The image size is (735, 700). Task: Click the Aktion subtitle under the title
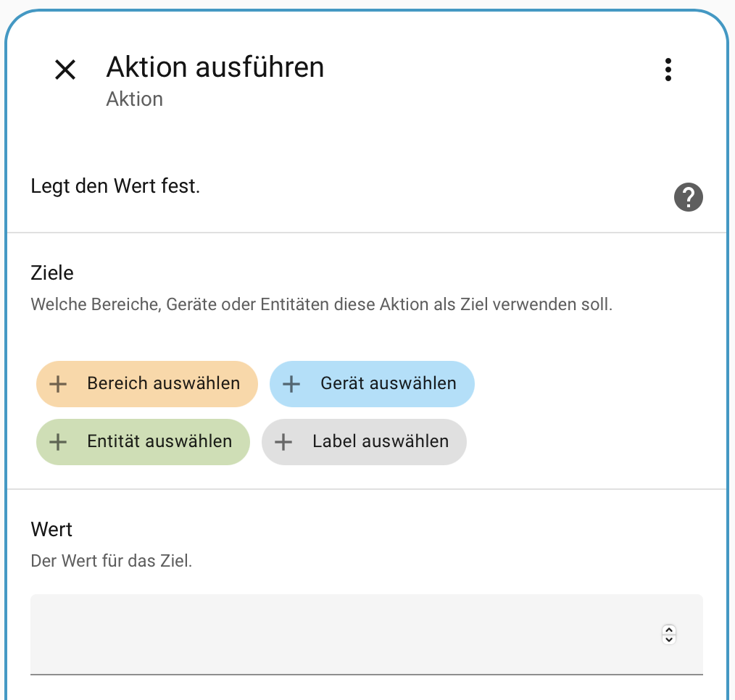point(135,99)
